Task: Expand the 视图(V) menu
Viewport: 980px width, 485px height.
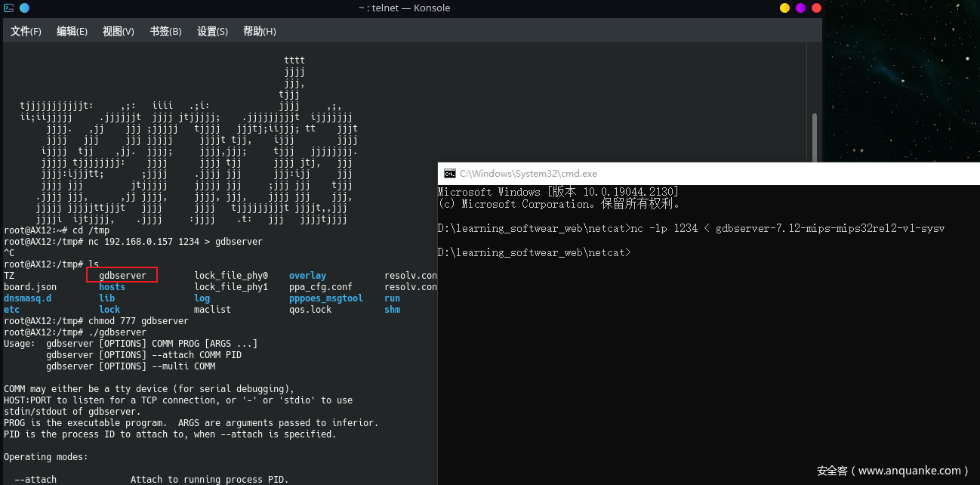Action: coord(118,31)
